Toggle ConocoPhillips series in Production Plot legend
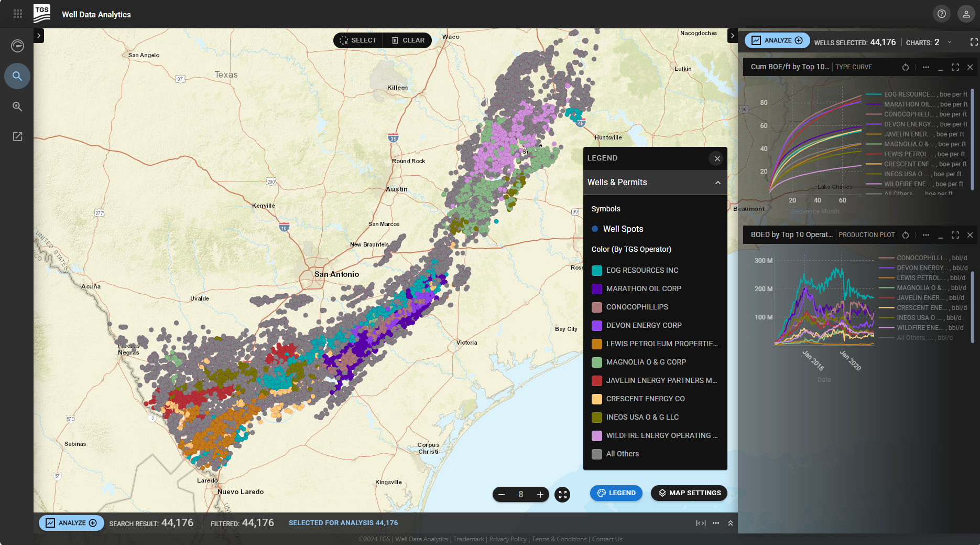This screenshot has width=980, height=545. (x=922, y=258)
